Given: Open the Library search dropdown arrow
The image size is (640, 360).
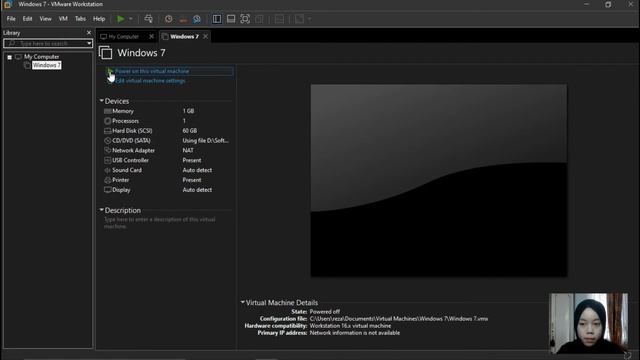Looking at the screenshot, I should 89,43.
